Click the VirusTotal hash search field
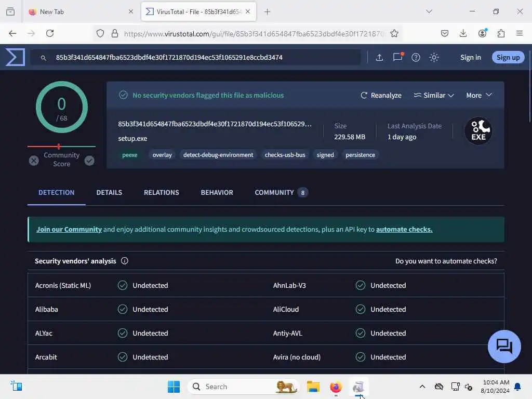Viewport: 532px width, 399px height. 195,57
